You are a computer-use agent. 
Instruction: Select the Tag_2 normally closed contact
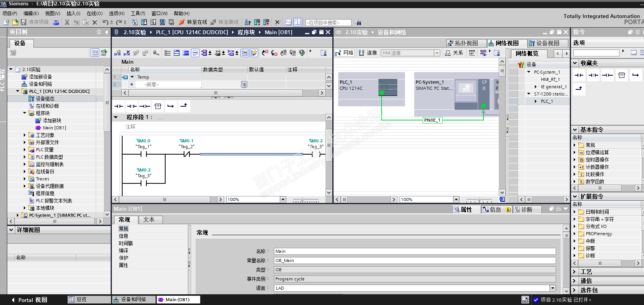tap(187, 154)
